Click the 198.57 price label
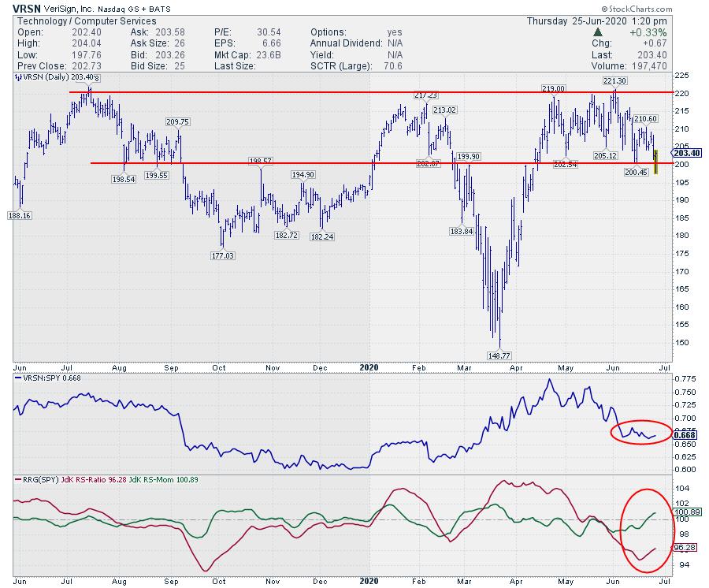 point(261,161)
